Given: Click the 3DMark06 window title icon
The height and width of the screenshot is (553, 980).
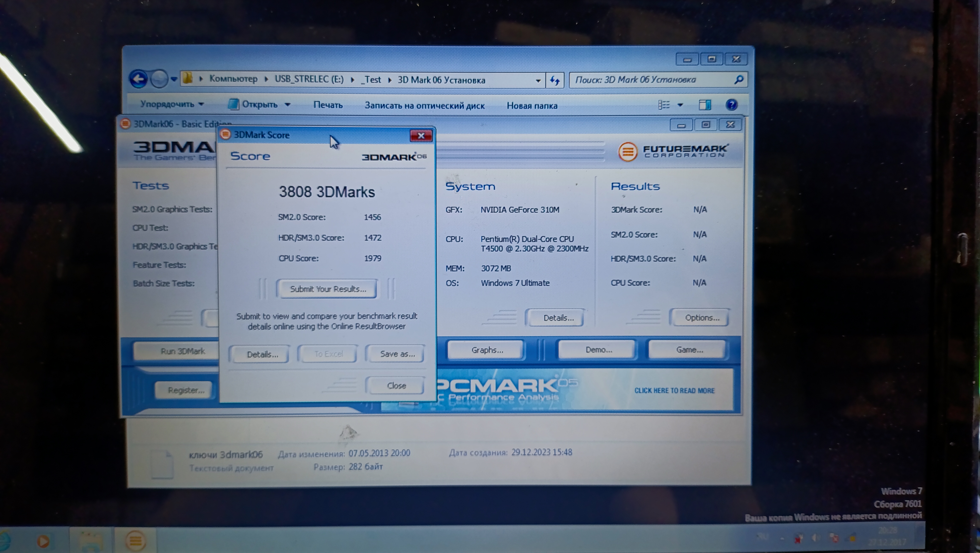Looking at the screenshot, I should [x=125, y=124].
